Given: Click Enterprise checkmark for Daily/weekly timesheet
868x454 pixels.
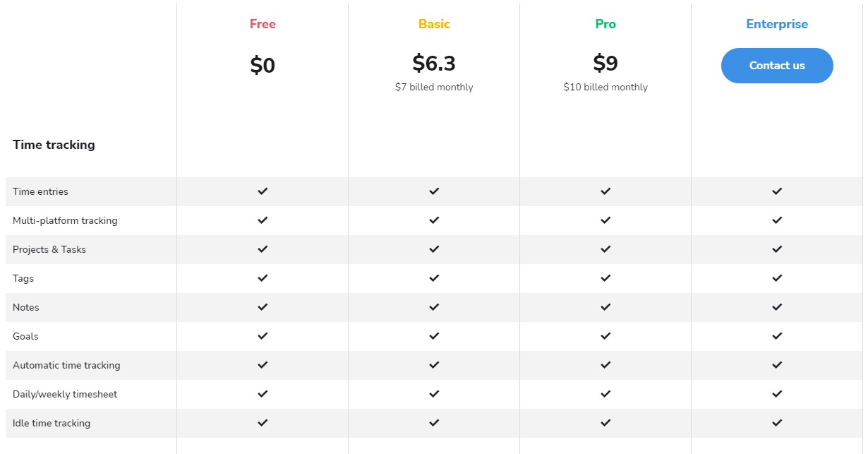Looking at the screenshot, I should [777, 394].
